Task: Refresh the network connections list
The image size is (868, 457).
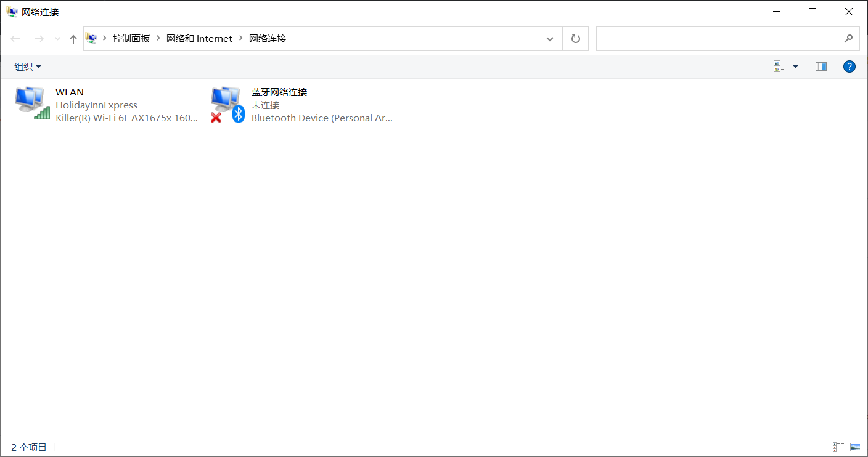Action: (x=575, y=38)
